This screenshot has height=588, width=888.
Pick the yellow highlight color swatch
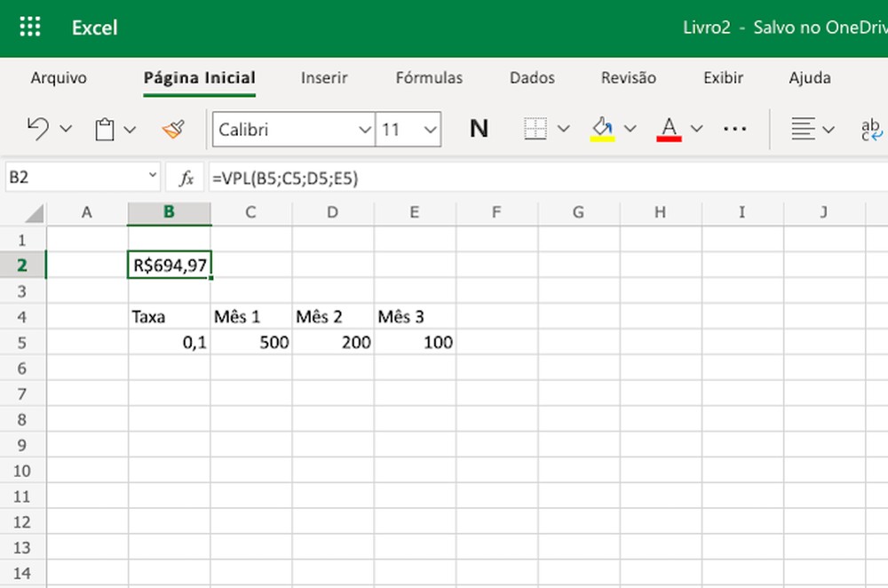pyautogui.click(x=602, y=138)
